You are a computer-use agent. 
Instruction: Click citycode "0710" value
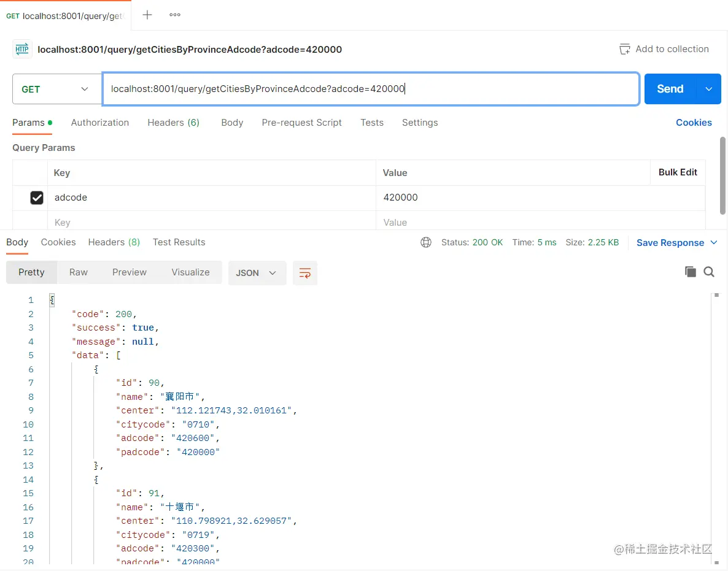198,424
